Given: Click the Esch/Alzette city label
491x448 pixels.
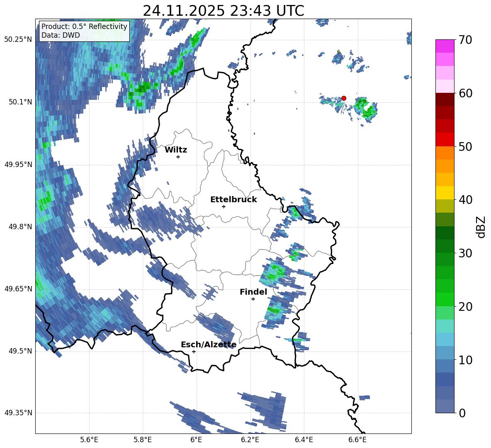Looking at the screenshot, I should [209, 344].
